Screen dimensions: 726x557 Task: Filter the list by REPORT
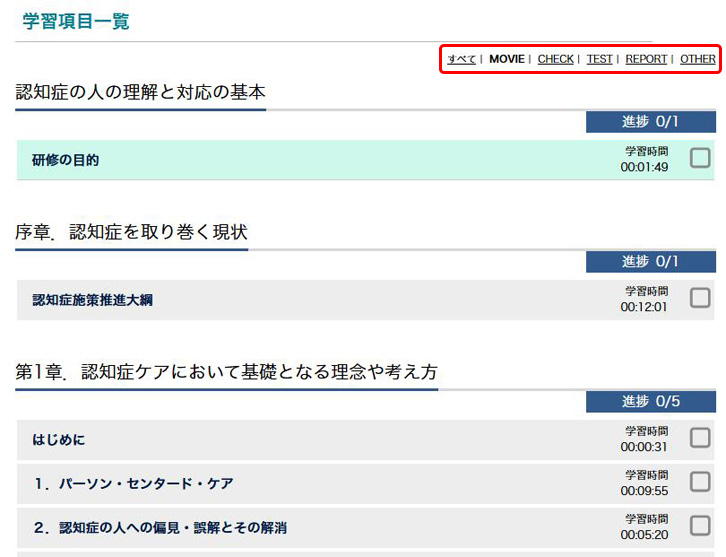pyautogui.click(x=646, y=59)
